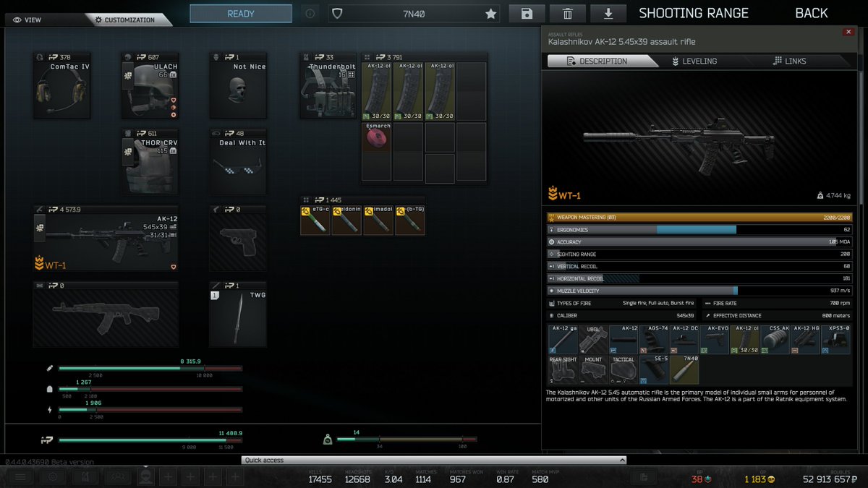868x488 pixels.
Task: Delete the preset using the trash icon
Action: 568,14
